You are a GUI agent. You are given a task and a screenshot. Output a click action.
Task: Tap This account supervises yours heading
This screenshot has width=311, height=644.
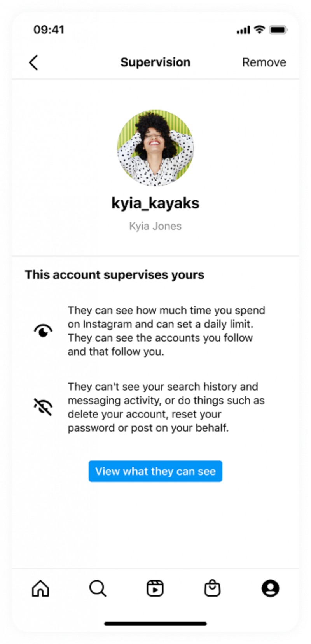115,275
